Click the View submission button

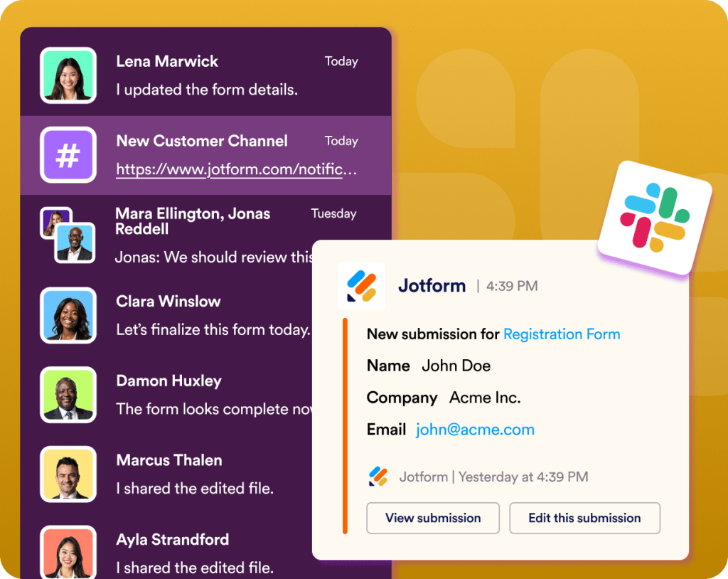(432, 518)
